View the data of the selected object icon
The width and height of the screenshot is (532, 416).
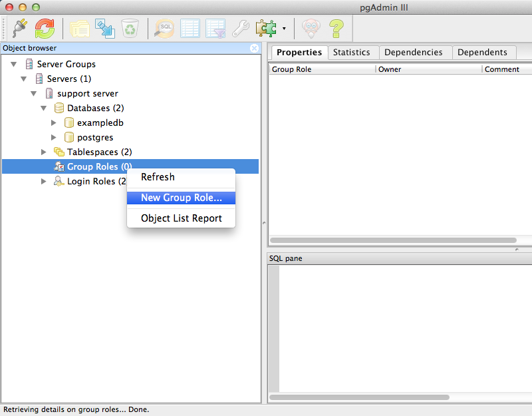(x=190, y=29)
